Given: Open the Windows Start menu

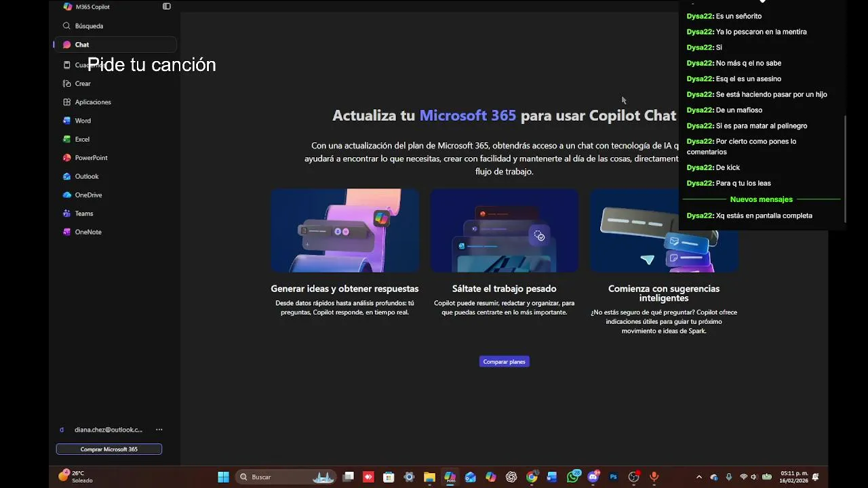Looking at the screenshot, I should tap(223, 477).
